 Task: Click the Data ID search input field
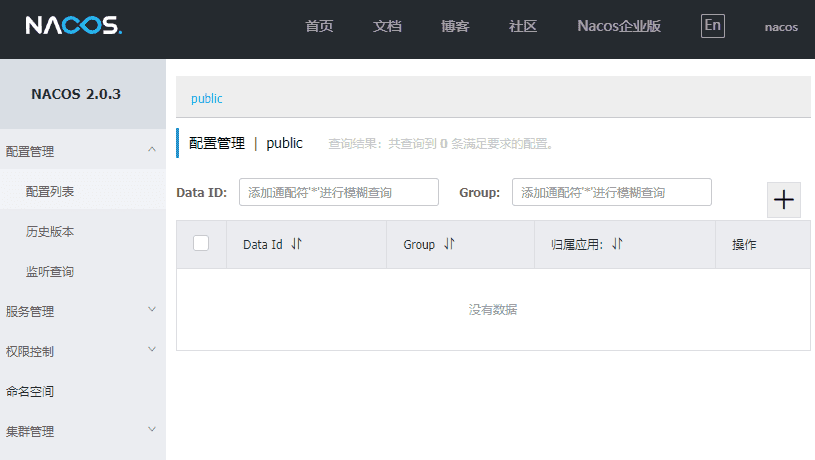click(x=338, y=192)
